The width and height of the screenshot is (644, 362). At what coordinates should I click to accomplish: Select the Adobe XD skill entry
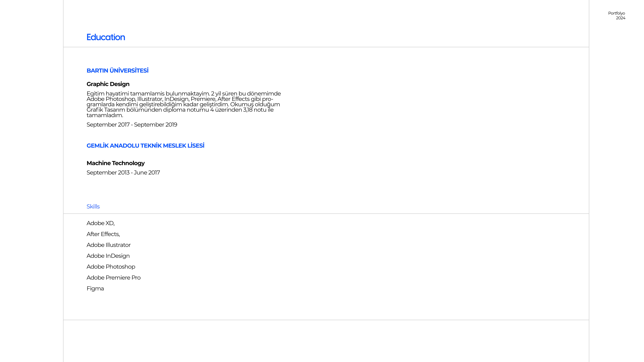pyautogui.click(x=100, y=223)
